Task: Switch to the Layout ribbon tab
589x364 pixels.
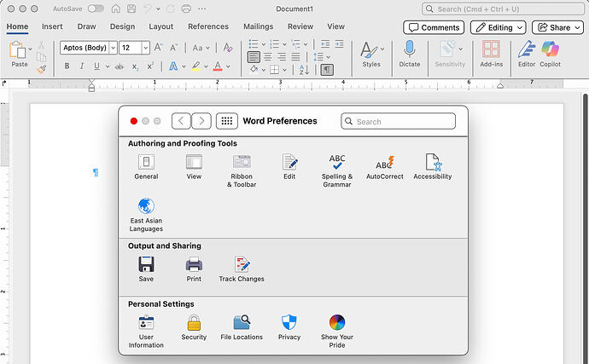Action: tap(160, 26)
